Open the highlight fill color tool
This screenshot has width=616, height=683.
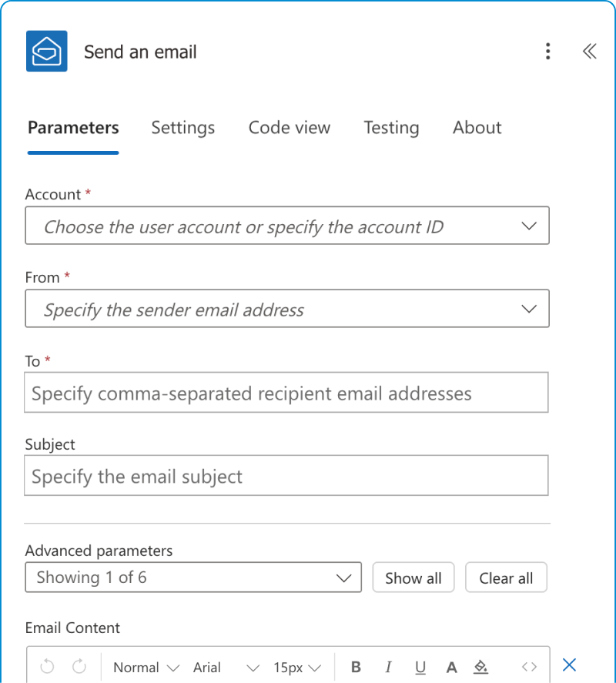(480, 667)
